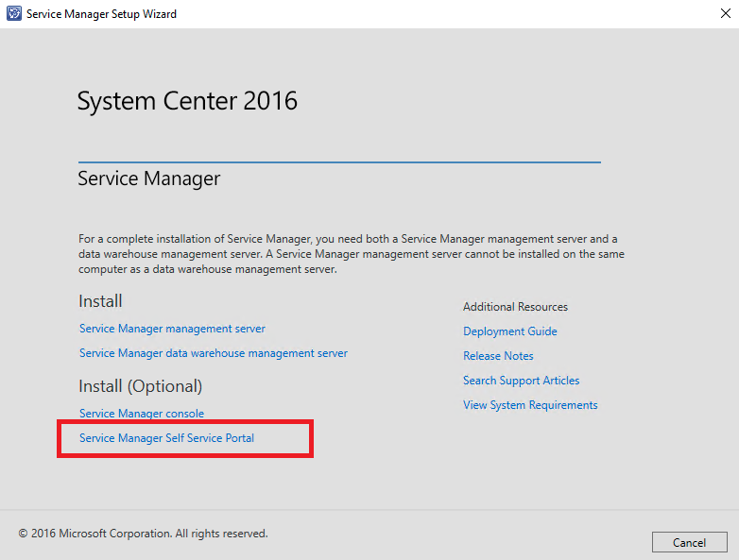View the Release Notes
739x560 pixels.
pyautogui.click(x=498, y=356)
